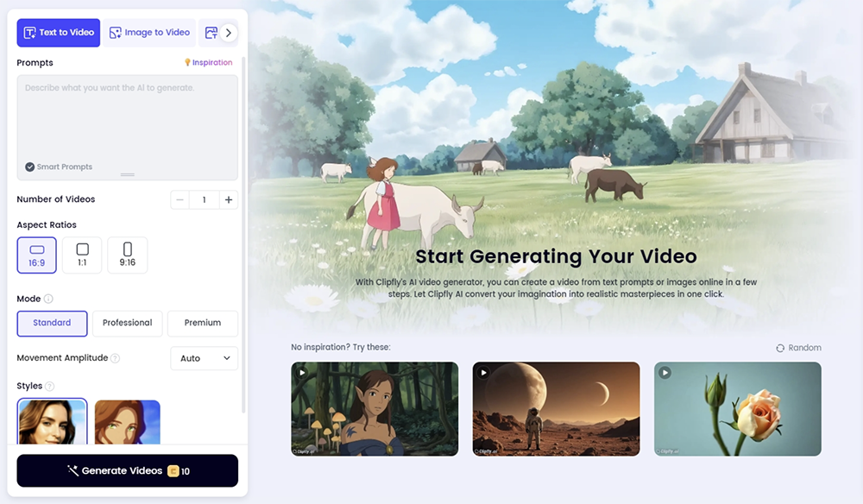Click the number of videos value field
Image resolution: width=863 pixels, height=504 pixels.
pos(204,199)
